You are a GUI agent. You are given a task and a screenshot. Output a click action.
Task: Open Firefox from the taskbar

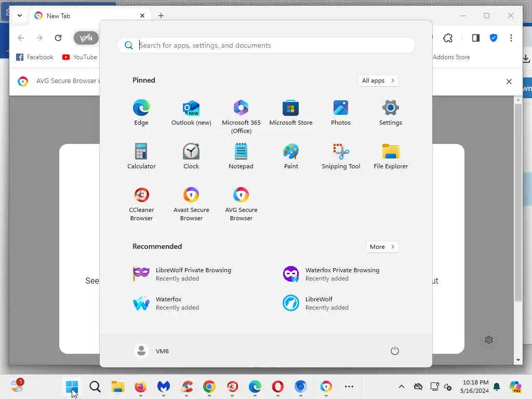140,387
